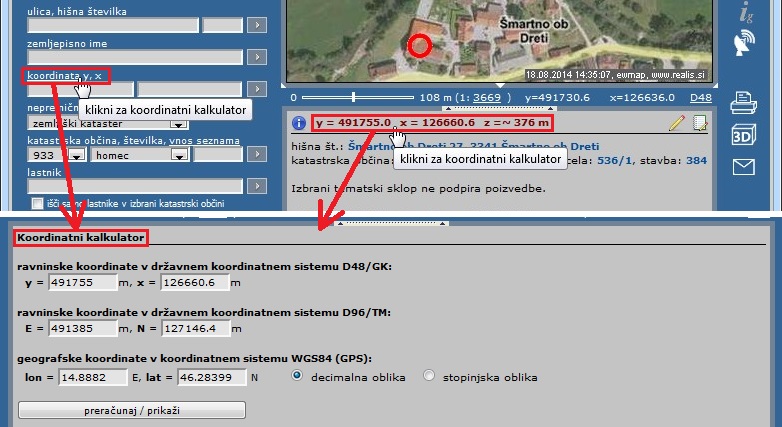Click the koordinata y, x link
Viewport: 782px width, 427px height.
pyautogui.click(x=64, y=76)
